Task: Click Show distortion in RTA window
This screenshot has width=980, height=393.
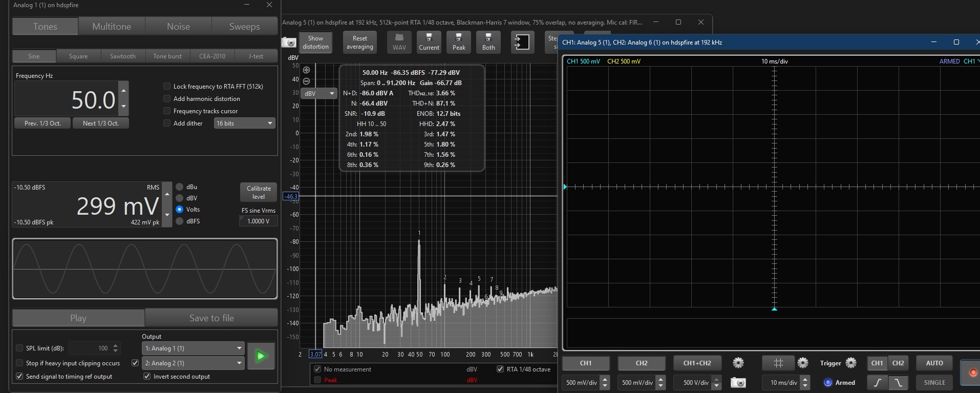Action: pos(315,42)
